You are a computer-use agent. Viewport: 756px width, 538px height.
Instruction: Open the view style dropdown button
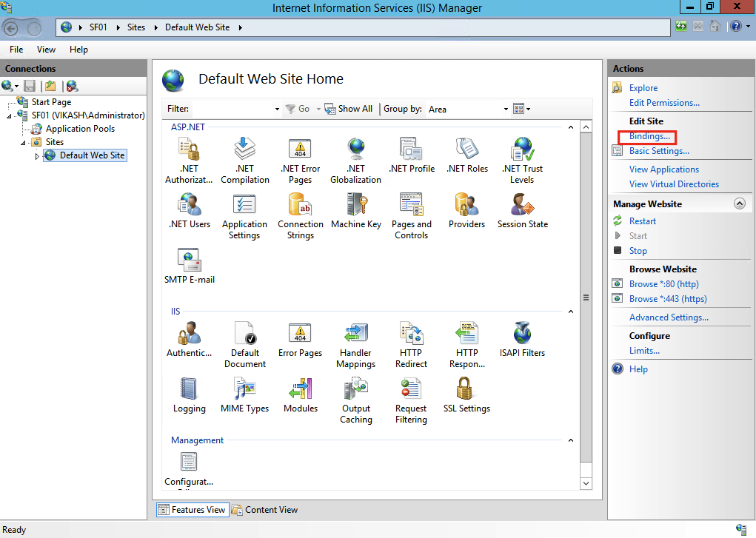(522, 109)
